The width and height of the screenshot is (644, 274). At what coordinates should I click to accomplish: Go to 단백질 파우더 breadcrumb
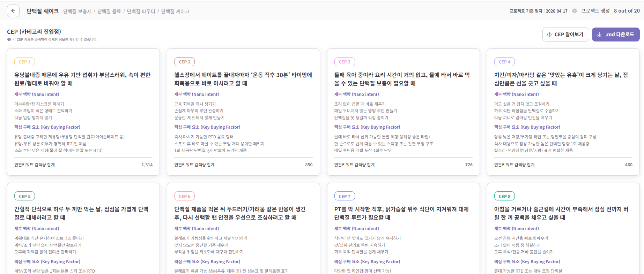pos(141,12)
